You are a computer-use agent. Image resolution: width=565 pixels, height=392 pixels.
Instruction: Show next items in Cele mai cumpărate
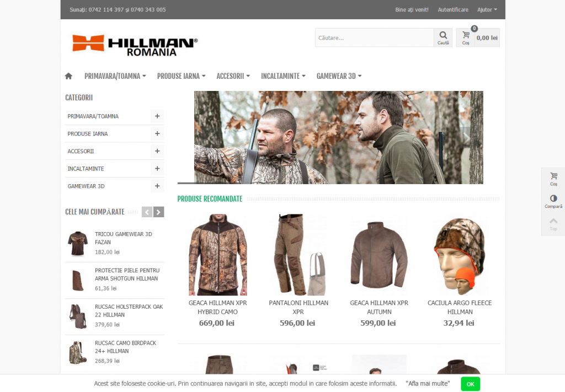click(x=158, y=212)
